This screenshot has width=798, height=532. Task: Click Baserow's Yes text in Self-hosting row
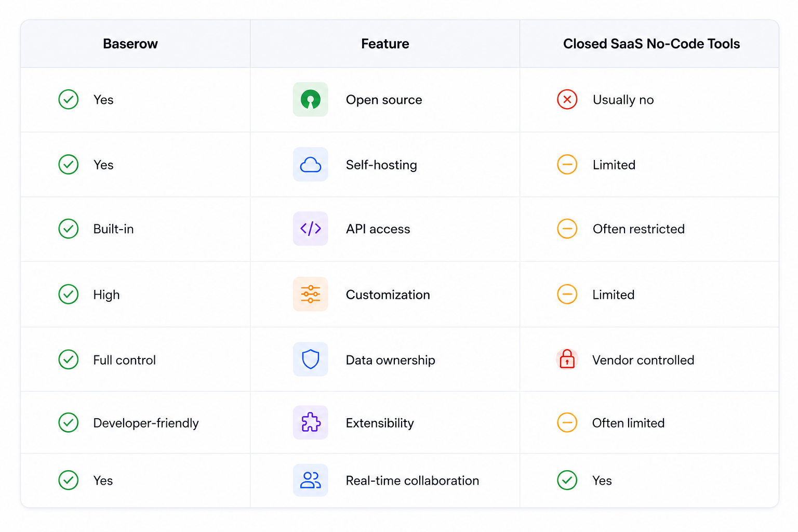coord(103,165)
